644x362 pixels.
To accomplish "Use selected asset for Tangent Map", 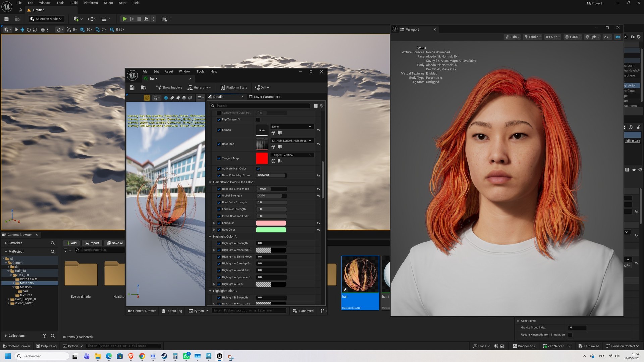I will point(273,161).
